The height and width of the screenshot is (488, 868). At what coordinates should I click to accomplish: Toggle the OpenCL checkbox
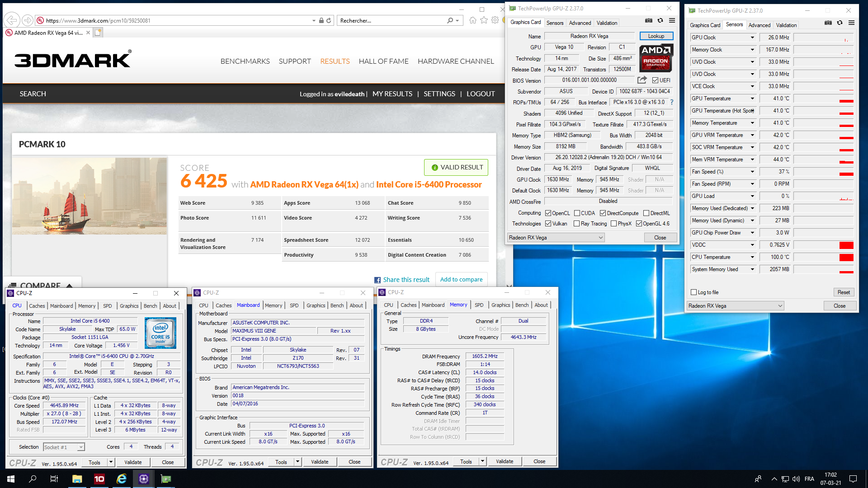click(x=548, y=213)
